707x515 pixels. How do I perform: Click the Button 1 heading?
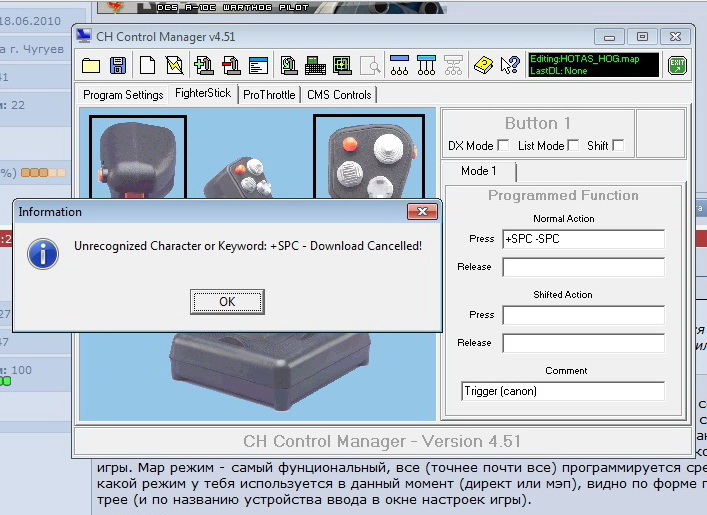pos(538,123)
